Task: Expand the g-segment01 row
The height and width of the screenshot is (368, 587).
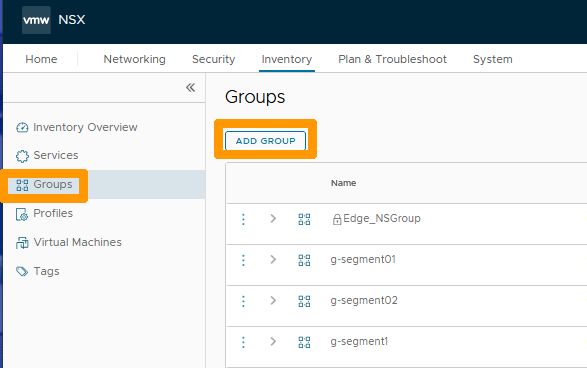Action: [273, 259]
